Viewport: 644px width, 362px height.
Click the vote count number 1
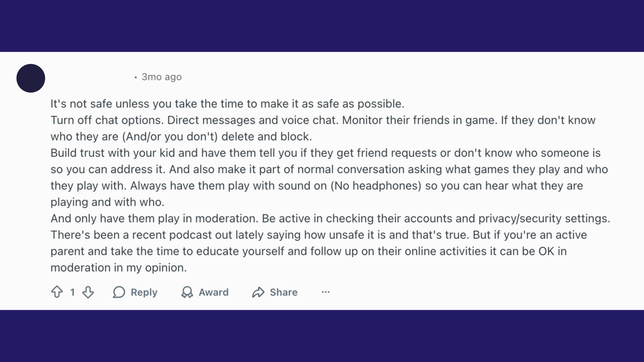72,292
